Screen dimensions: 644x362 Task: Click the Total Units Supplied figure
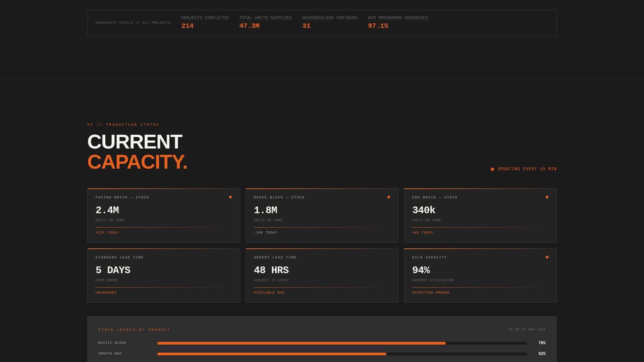pos(250,25)
